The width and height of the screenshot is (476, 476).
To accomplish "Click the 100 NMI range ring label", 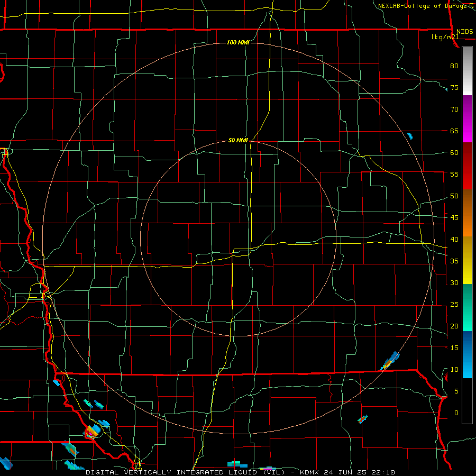I will (238, 42).
